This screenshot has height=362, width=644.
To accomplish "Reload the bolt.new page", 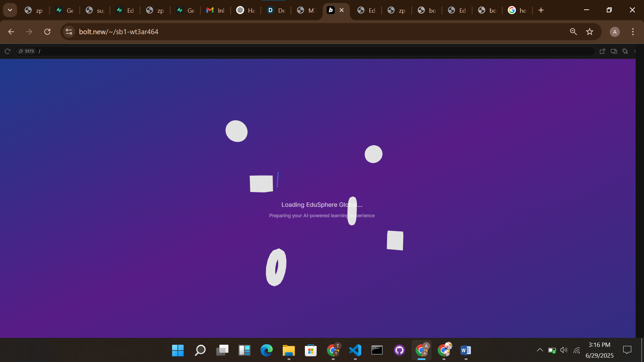I will click(x=47, y=32).
